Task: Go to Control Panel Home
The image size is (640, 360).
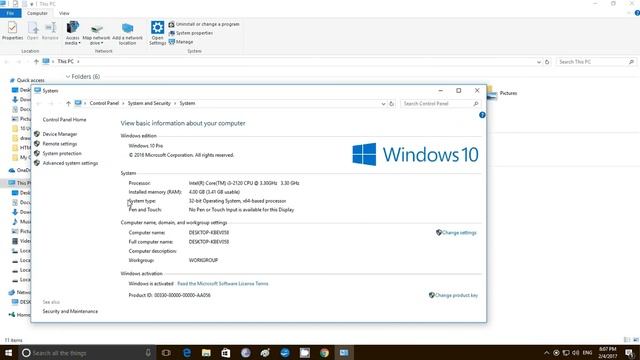Action: pos(64,120)
